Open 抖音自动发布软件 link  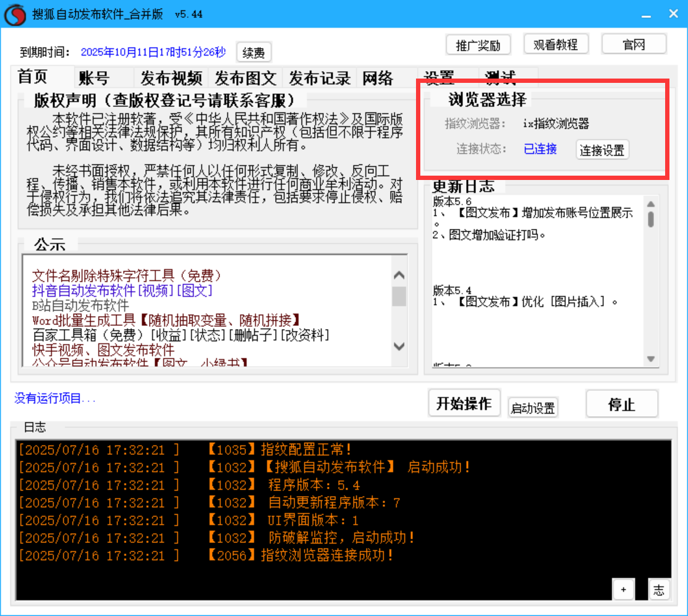tap(122, 291)
